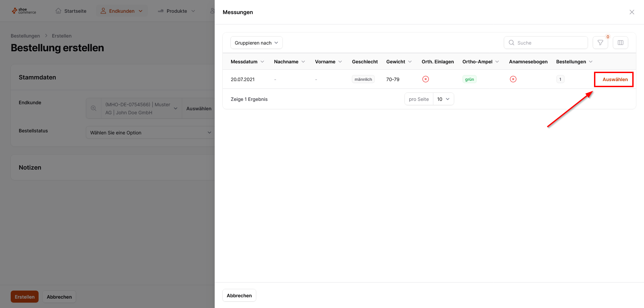Focus the Suche search field
Image resolution: width=644 pixels, height=308 pixels.
546,43
